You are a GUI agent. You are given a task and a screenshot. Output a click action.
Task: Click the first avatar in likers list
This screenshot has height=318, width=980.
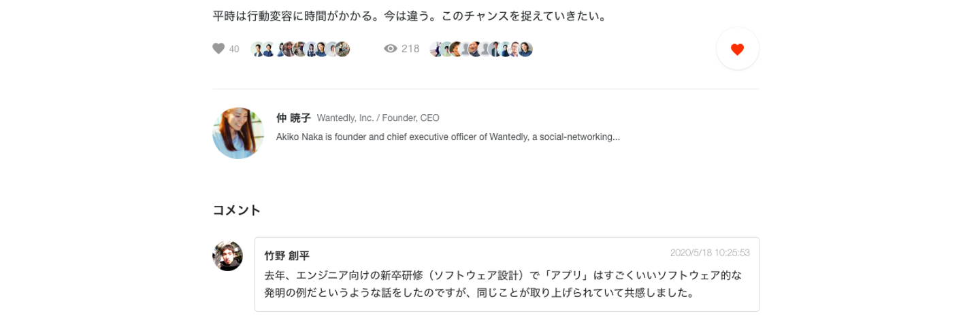click(257, 49)
